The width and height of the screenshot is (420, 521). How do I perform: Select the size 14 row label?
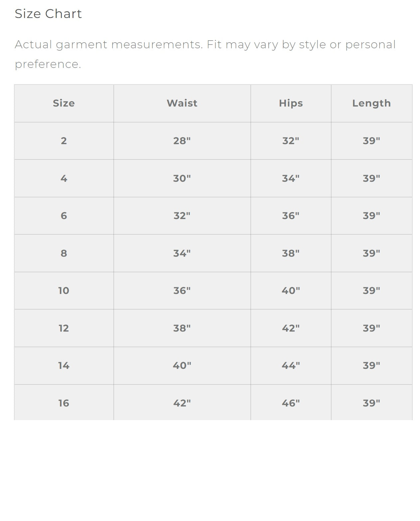click(x=64, y=366)
